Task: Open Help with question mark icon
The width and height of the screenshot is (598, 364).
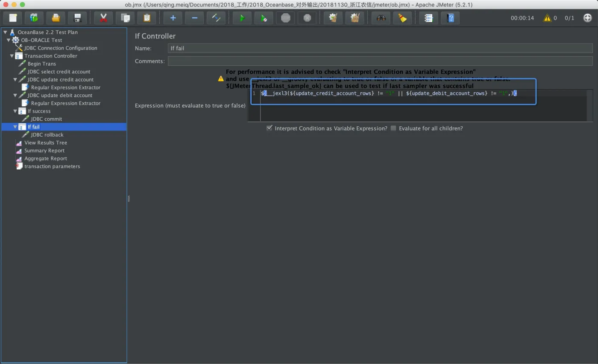Action: [450, 18]
